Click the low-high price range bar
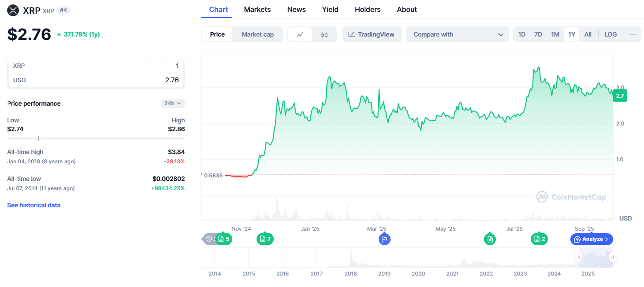644x287 pixels. (96, 138)
